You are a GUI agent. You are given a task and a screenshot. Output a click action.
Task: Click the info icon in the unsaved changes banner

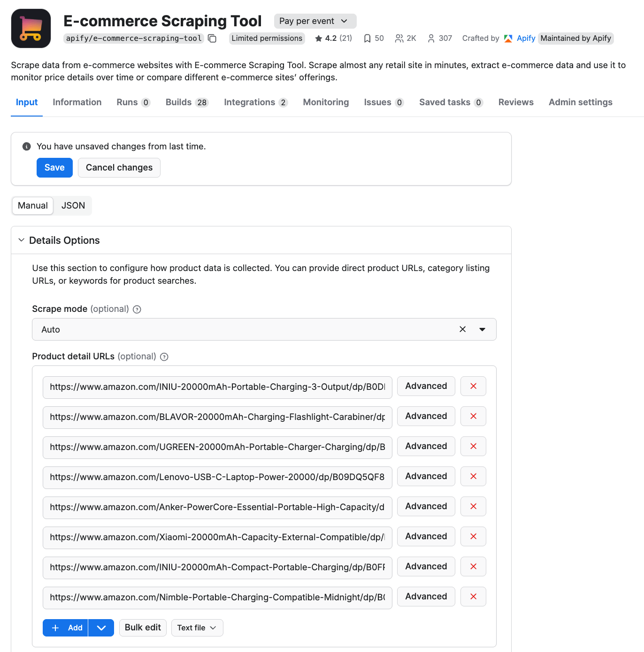point(26,146)
